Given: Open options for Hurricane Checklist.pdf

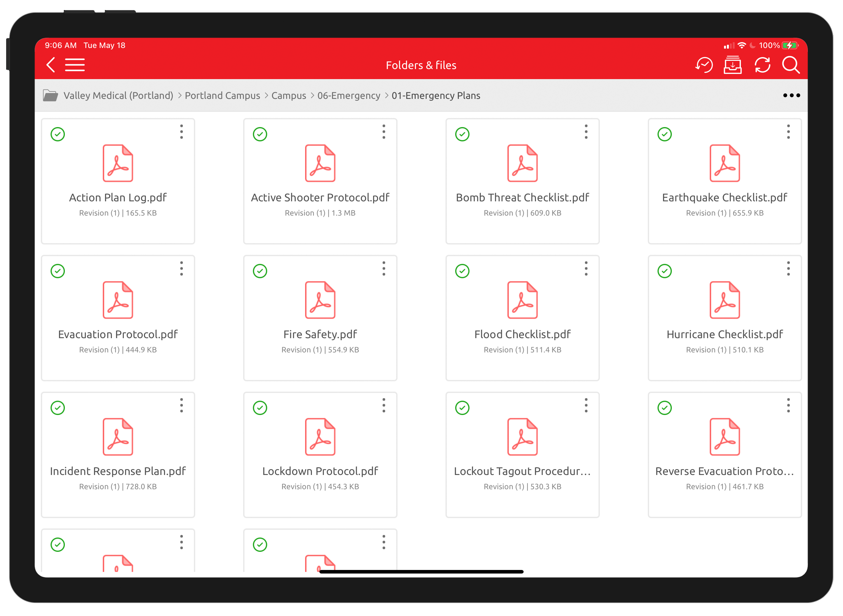Looking at the screenshot, I should [788, 268].
